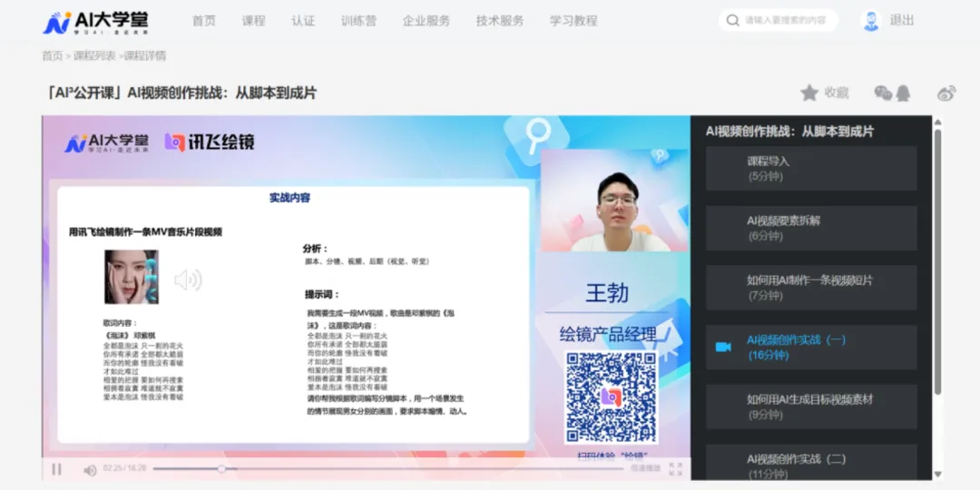
Task: Open the 训练营 nav menu
Action: tap(358, 21)
